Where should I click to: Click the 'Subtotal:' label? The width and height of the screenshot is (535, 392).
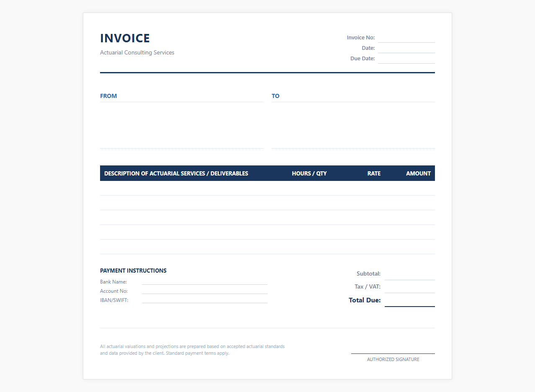[x=368, y=274]
